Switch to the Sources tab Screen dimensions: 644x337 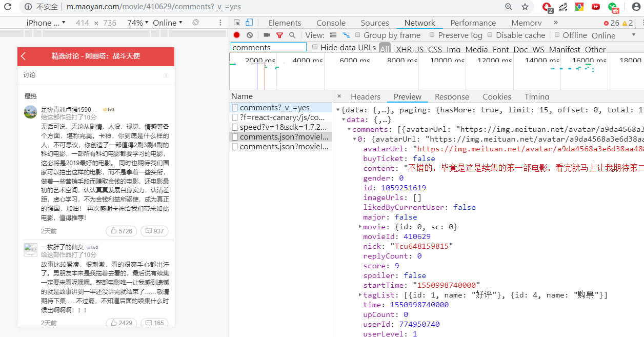click(x=375, y=23)
